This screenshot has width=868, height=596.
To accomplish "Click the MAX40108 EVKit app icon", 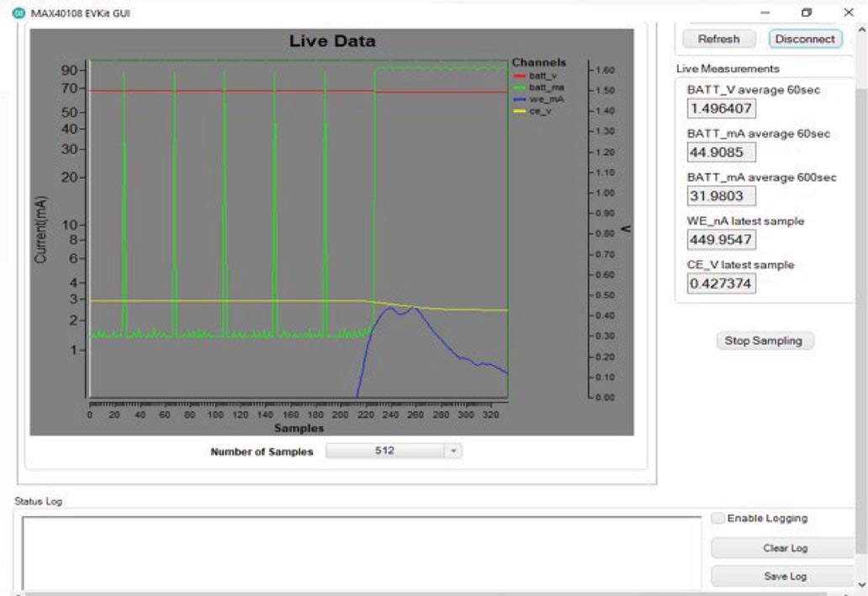I will (x=19, y=13).
